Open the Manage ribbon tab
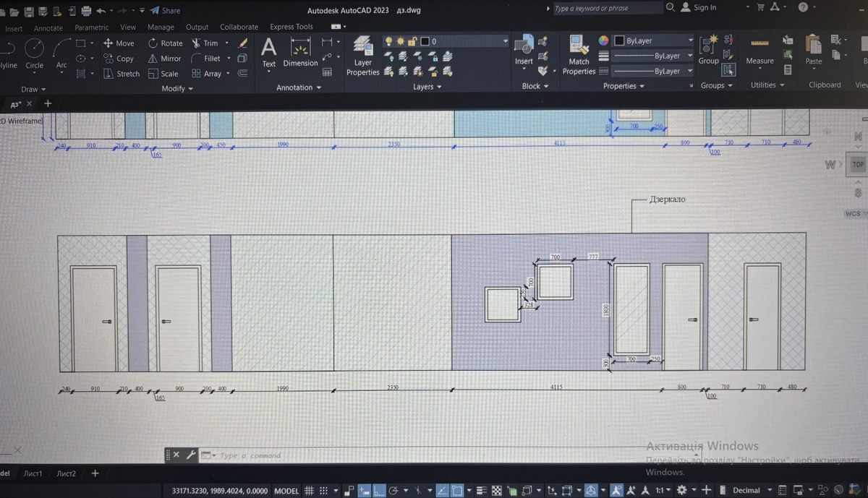 [161, 27]
